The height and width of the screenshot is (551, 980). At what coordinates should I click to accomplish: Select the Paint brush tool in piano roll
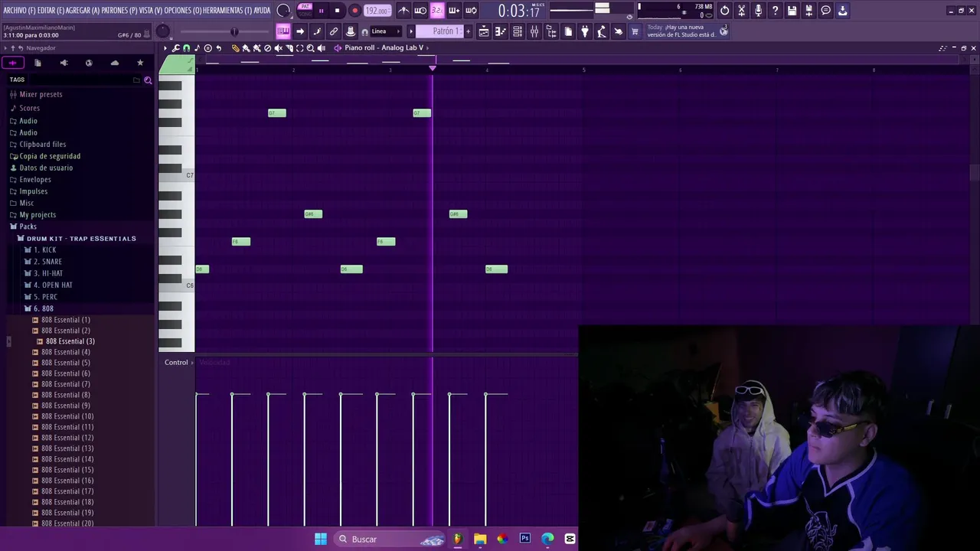[246, 48]
